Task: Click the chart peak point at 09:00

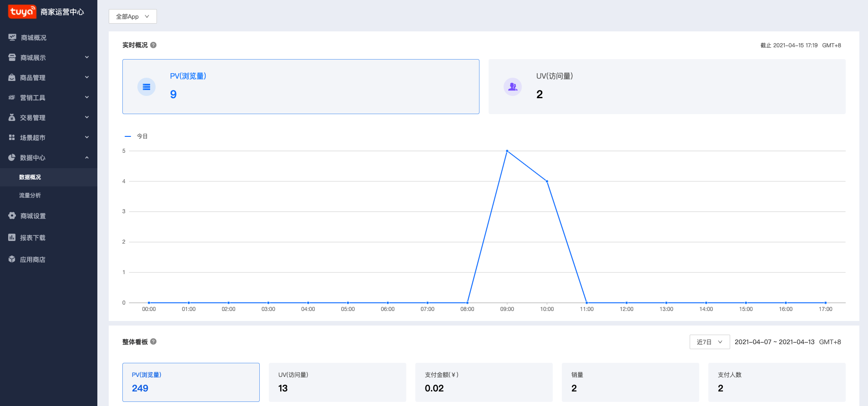Action: point(507,151)
